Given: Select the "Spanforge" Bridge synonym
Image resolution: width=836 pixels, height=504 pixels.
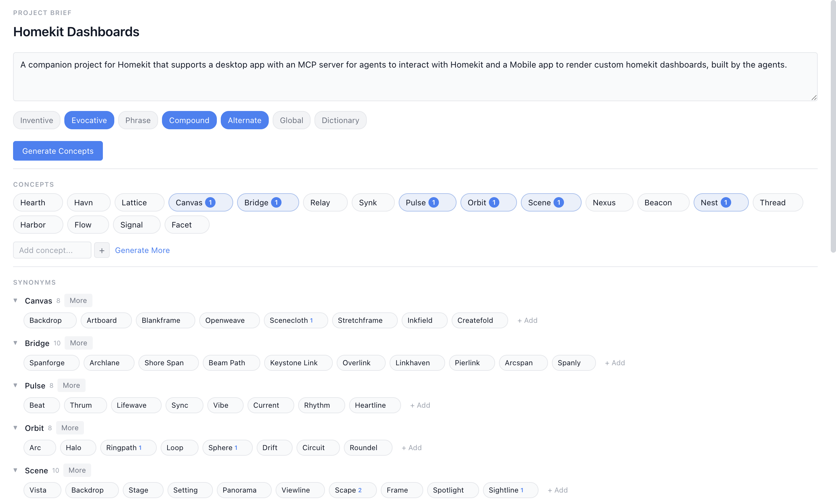Looking at the screenshot, I should tap(51, 363).
